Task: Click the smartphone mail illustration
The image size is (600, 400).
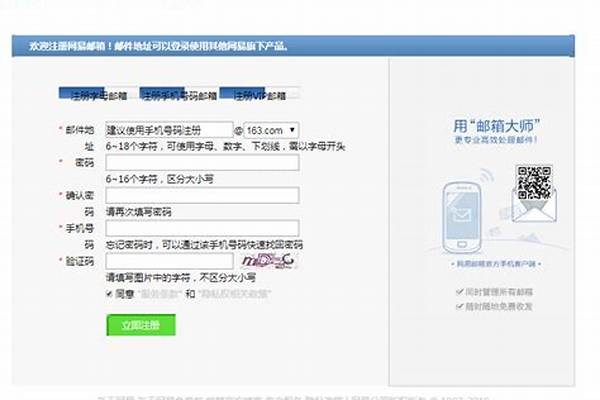Action: [462, 218]
